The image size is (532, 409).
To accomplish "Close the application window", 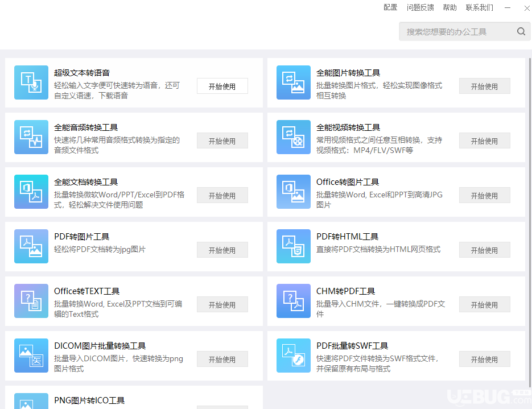I will pyautogui.click(x=527, y=8).
